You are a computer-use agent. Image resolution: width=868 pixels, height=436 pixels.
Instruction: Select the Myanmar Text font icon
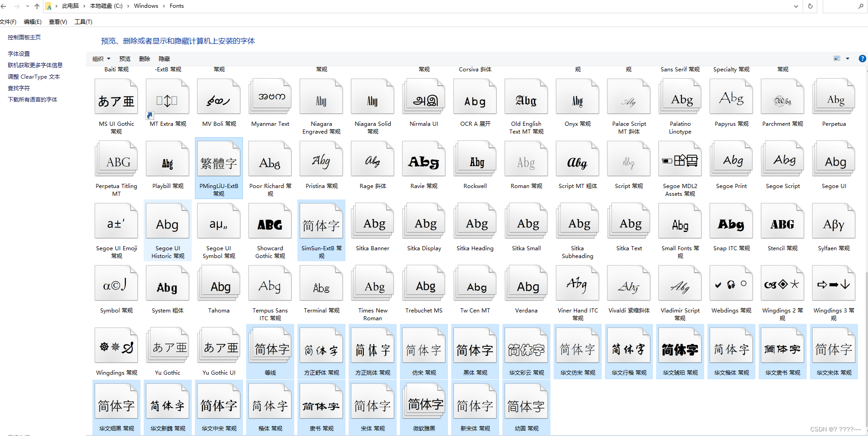click(x=270, y=97)
